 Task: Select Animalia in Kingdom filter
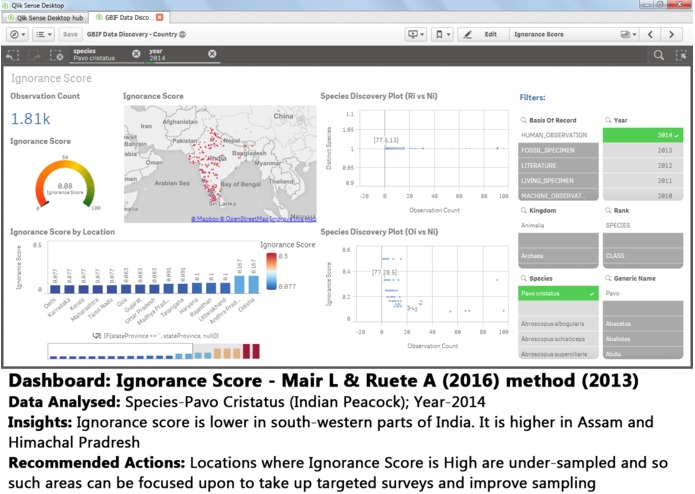[x=558, y=226]
